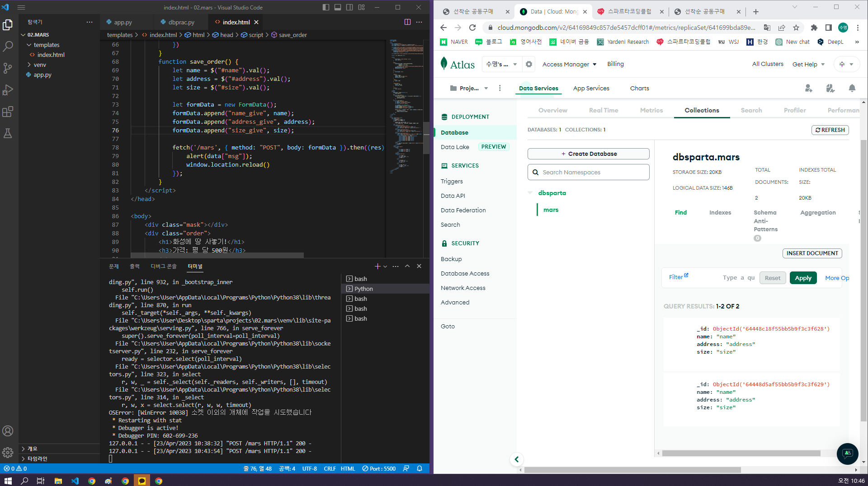Viewport: 868px width, 486px height.
Task: Reload the Chrome page
Action: coord(472,28)
